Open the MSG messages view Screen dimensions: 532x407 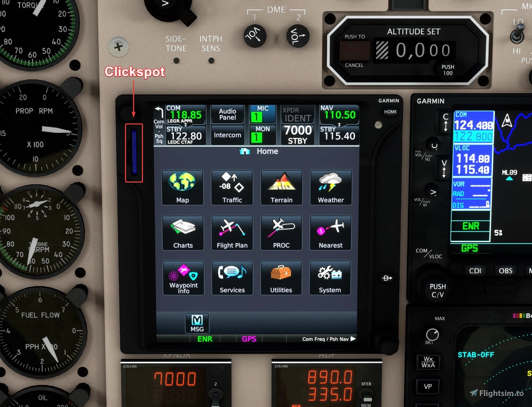click(197, 323)
